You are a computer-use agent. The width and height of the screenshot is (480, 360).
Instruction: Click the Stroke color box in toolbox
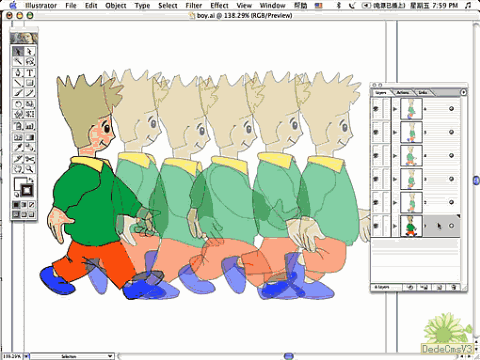click(x=27, y=191)
